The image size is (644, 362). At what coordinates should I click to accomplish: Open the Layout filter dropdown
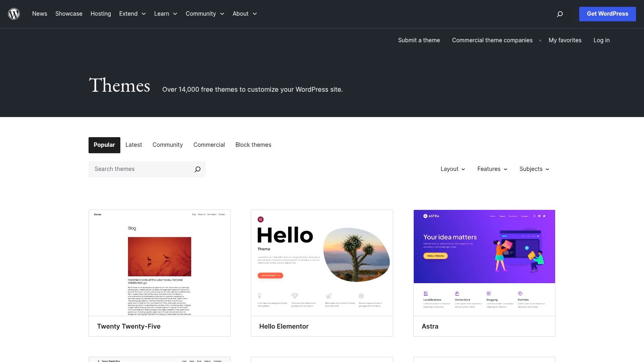pos(452,169)
